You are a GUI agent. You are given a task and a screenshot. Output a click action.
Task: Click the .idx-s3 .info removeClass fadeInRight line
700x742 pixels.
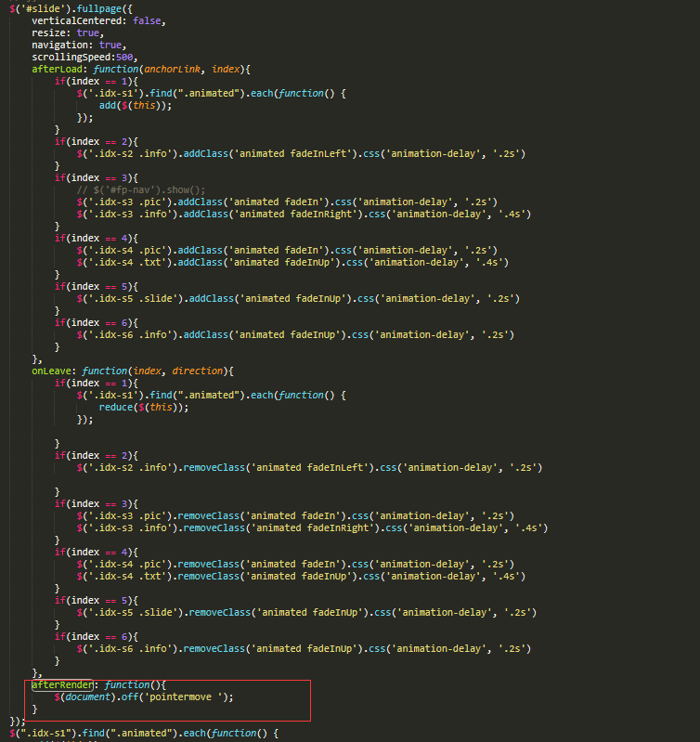pos(312,528)
